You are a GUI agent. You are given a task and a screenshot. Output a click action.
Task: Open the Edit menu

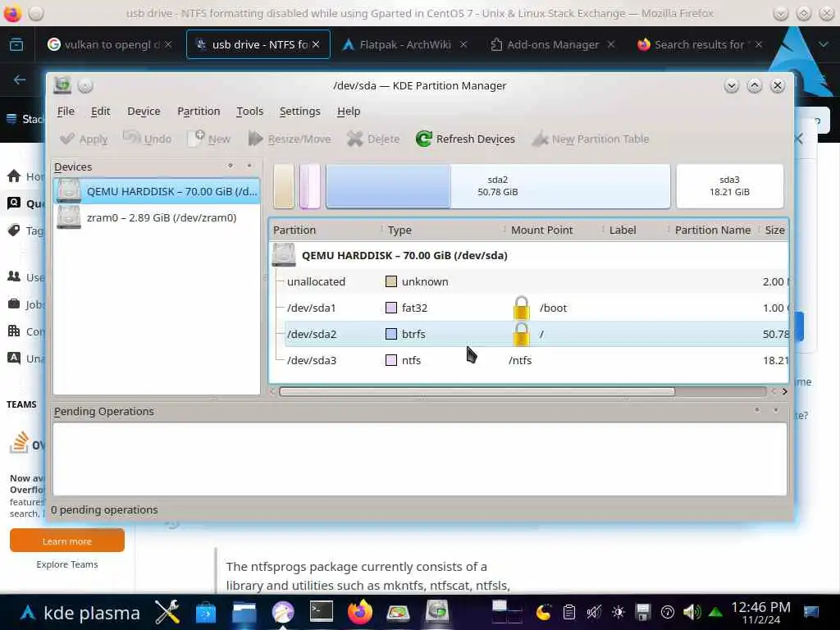[101, 111]
